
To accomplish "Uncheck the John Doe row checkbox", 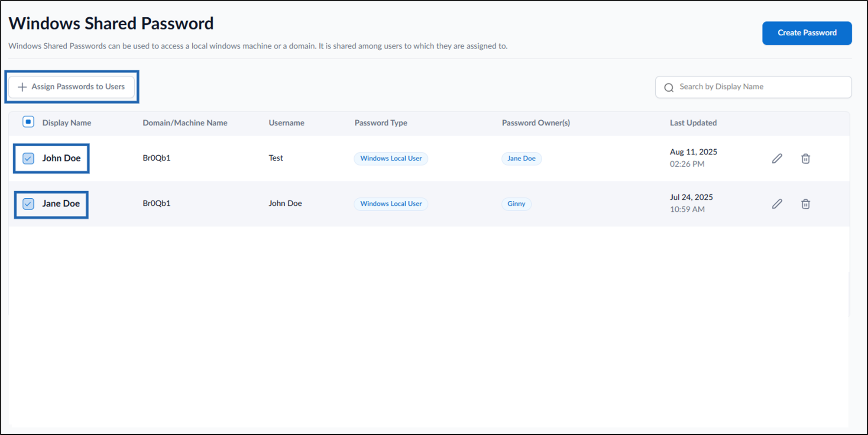I will click(28, 158).
